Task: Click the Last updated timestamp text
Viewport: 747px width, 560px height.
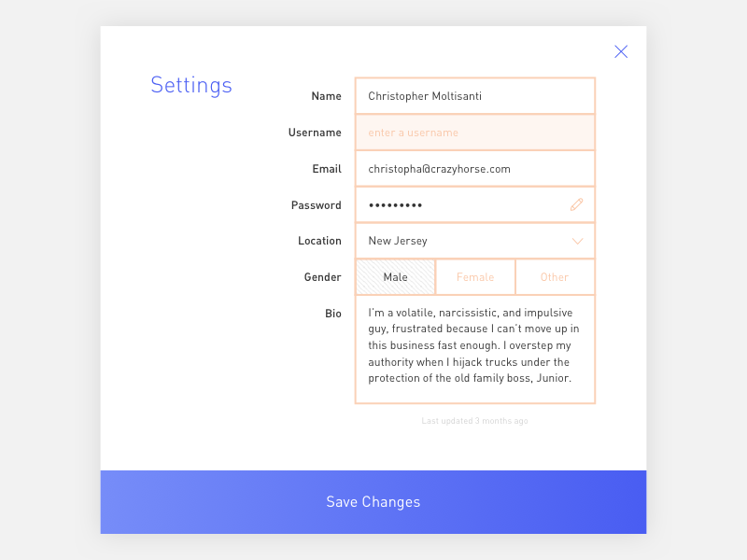Action: point(474,421)
